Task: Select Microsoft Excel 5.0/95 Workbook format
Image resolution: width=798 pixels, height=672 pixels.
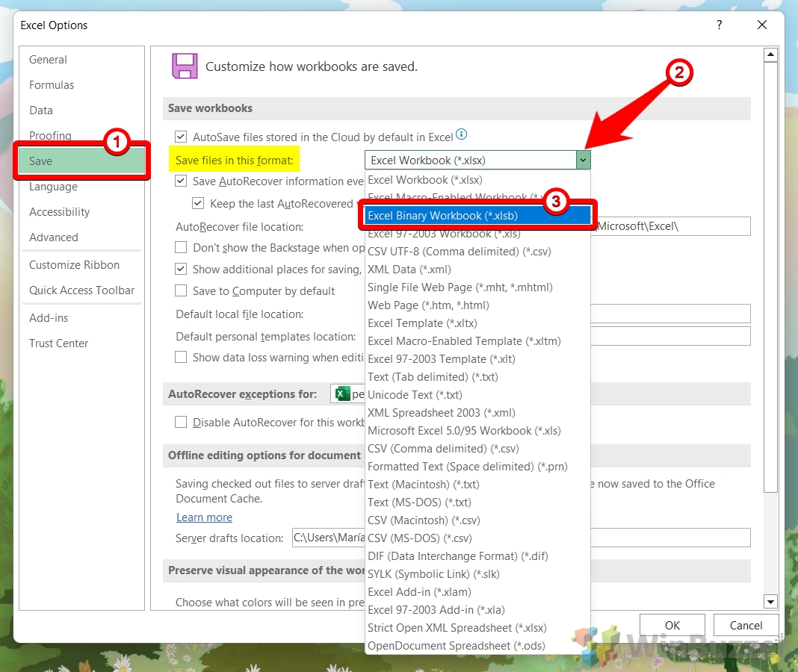Action: pos(478,431)
